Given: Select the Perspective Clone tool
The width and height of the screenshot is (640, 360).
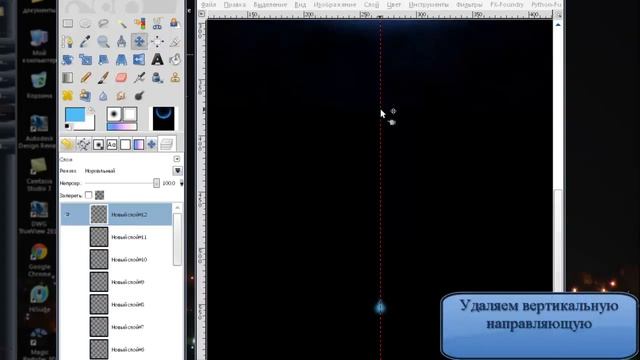Looking at the screenshot, I should 85,96.
